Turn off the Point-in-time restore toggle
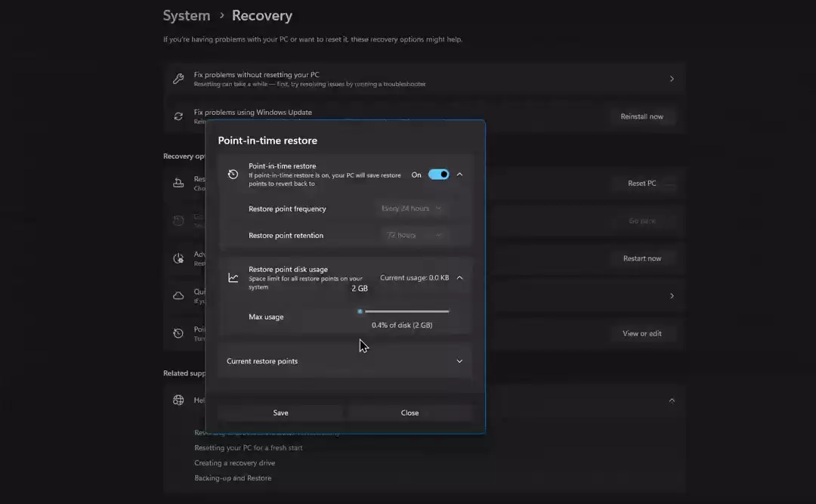 [x=438, y=175]
